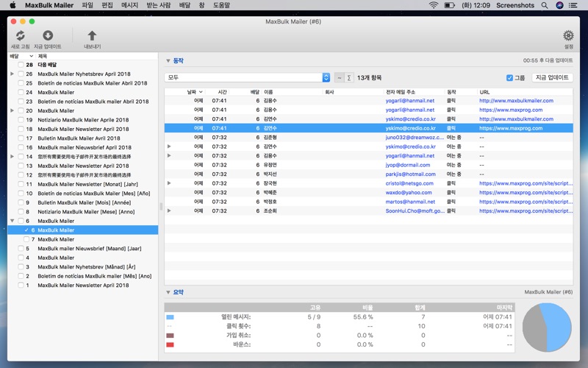Check delivery 7 MaxBulk Mailer checkbox
The width and height of the screenshot is (588, 368).
pyautogui.click(x=26, y=239)
